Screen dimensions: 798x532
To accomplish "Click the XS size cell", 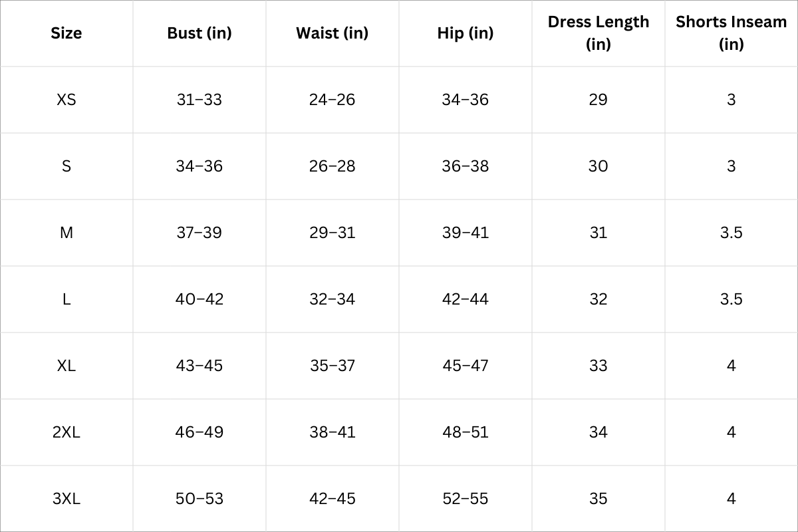I will pyautogui.click(x=66, y=100).
